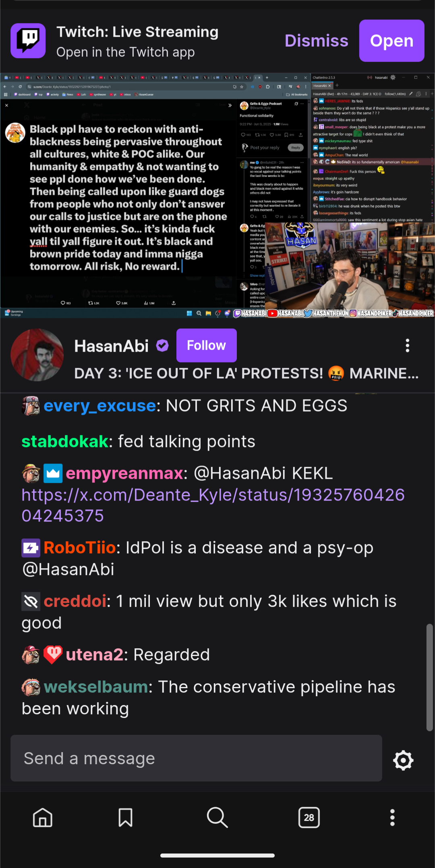Click the chat scrollbar handle
Screen dimensions: 435x868
pos(430,677)
